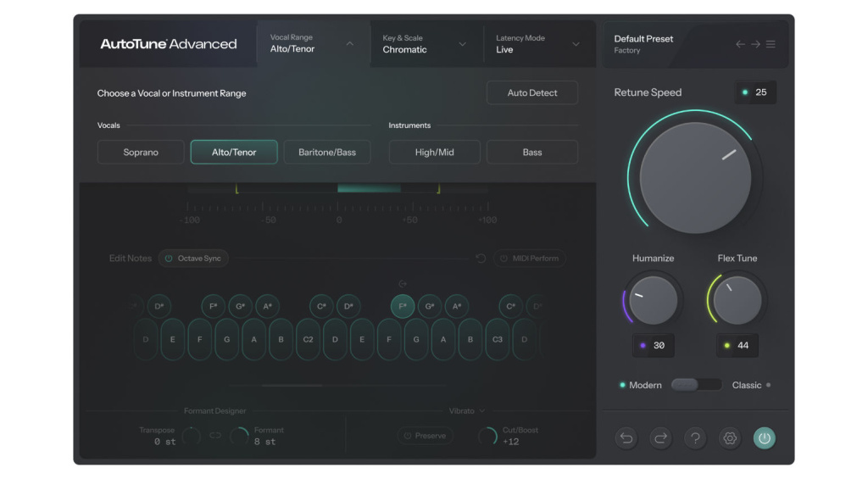Click the link icon between Transpose and Formant

(215, 436)
